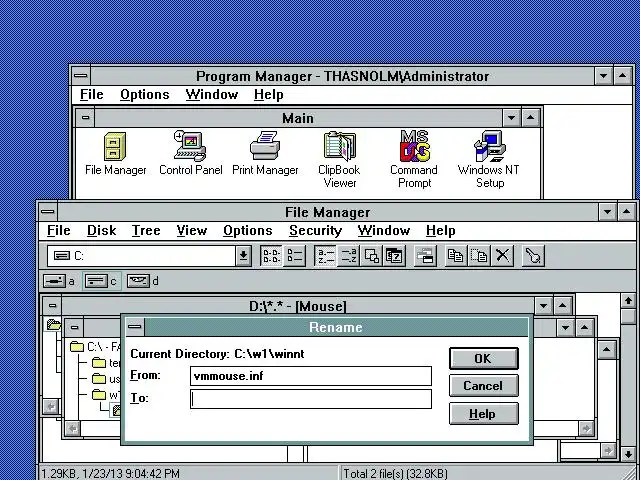Open Options menu in Program Manager
This screenshot has width=640, height=480.
(144, 95)
